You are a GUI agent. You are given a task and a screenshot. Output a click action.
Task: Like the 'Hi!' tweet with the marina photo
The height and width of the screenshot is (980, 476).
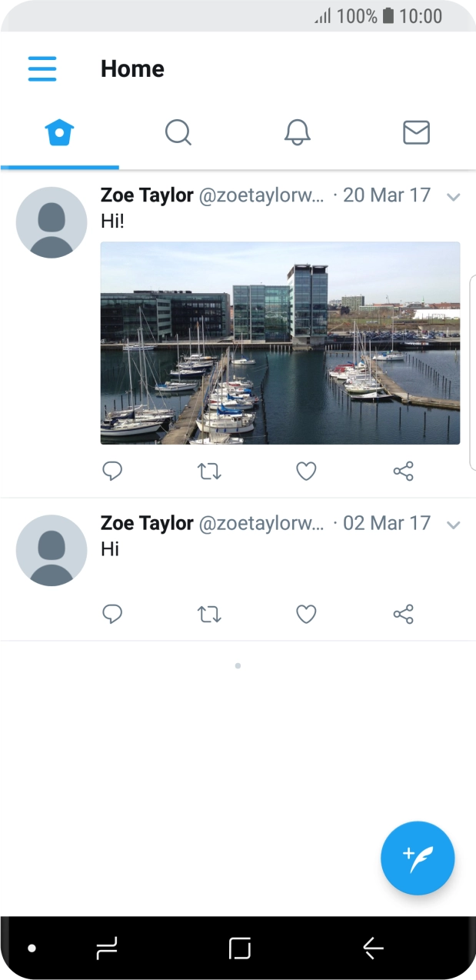pyautogui.click(x=305, y=470)
